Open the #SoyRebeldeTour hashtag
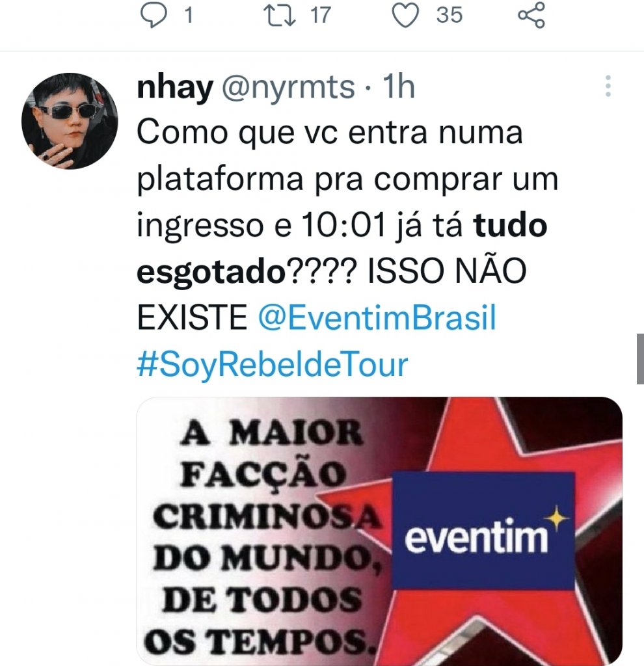 point(273,365)
